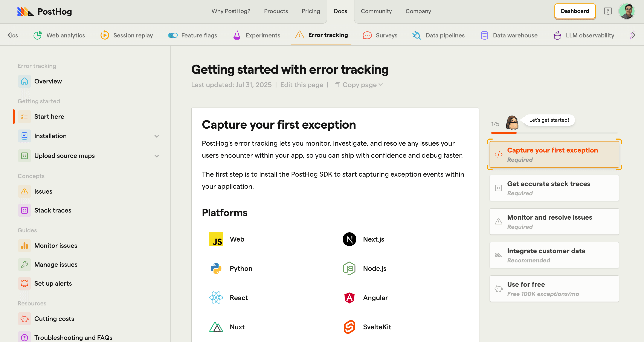Click the Error tracking warning triangle icon
Image resolution: width=644 pixels, height=342 pixels.
[299, 35]
